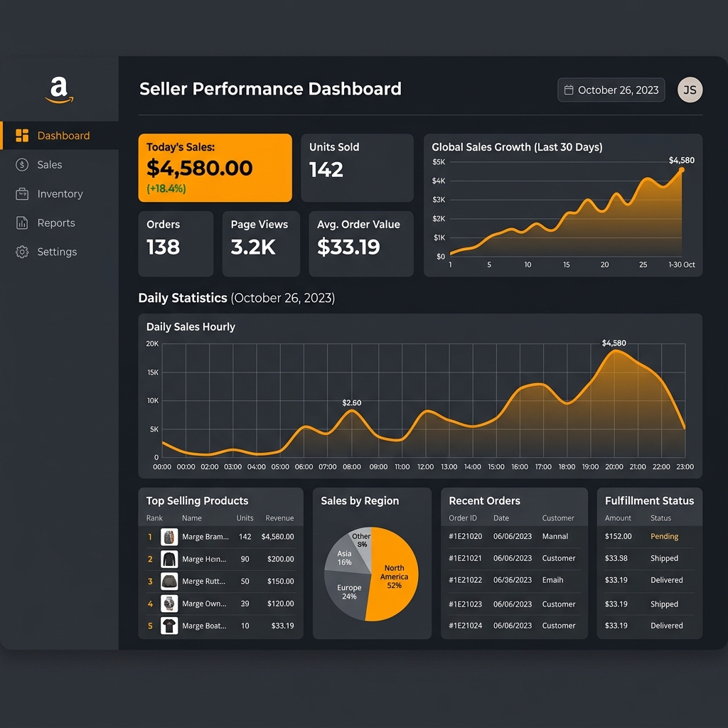Click the calendar icon beside October 26, 2023
This screenshot has width=728, height=728.
(568, 90)
